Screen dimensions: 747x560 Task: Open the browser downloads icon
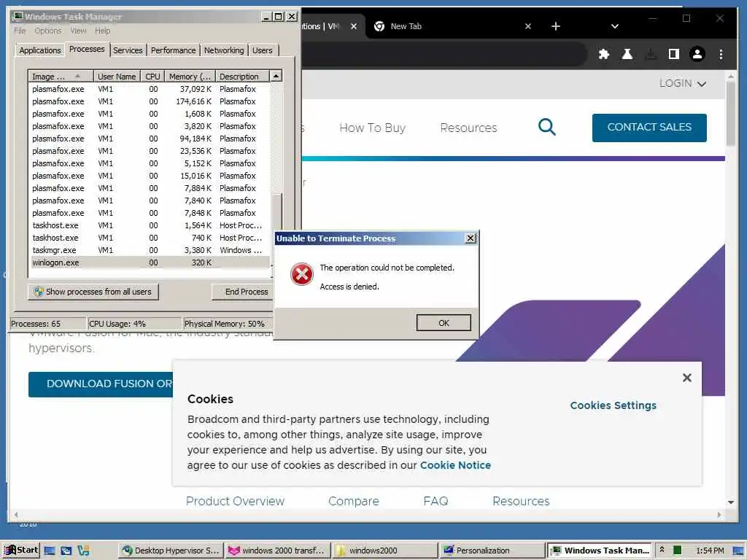pos(650,54)
